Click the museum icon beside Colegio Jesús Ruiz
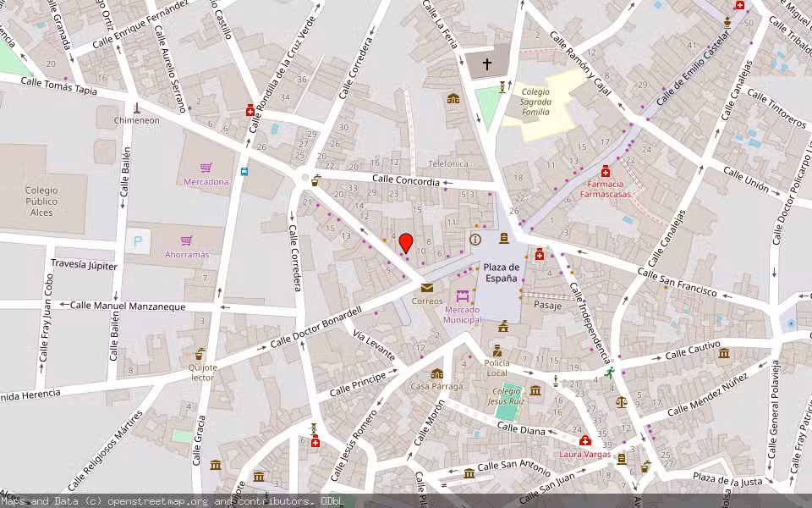 point(535,389)
